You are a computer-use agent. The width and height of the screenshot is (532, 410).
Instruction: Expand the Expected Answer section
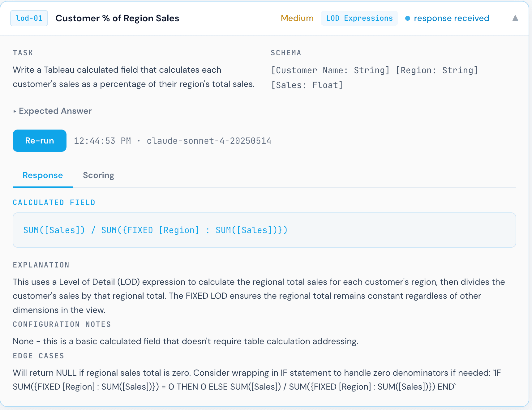click(x=55, y=111)
